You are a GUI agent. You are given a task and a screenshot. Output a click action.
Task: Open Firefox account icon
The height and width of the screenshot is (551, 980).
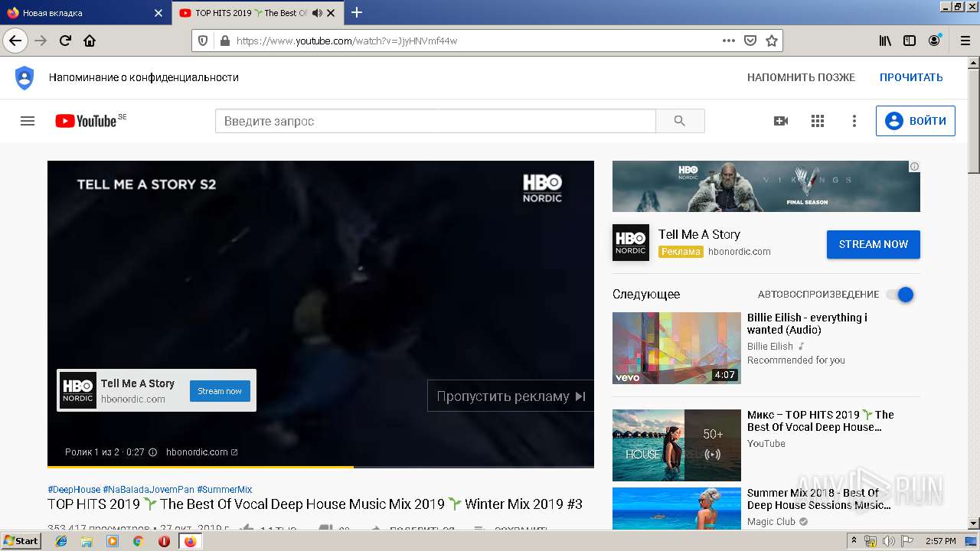click(934, 41)
